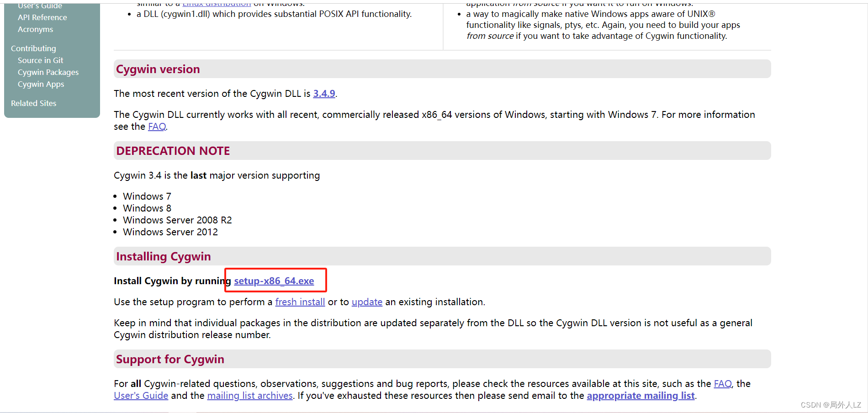The height and width of the screenshot is (413, 868).
Task: Open the API Reference sidebar link
Action: (x=42, y=17)
